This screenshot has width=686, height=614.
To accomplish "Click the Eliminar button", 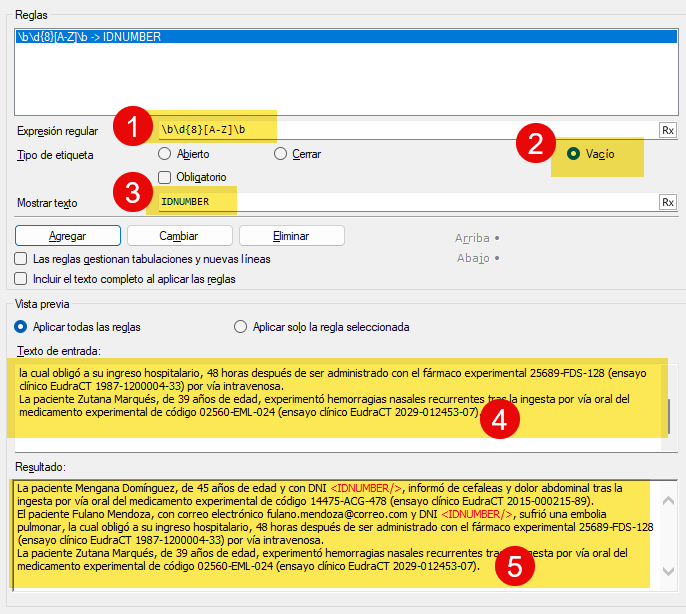I will click(x=291, y=236).
